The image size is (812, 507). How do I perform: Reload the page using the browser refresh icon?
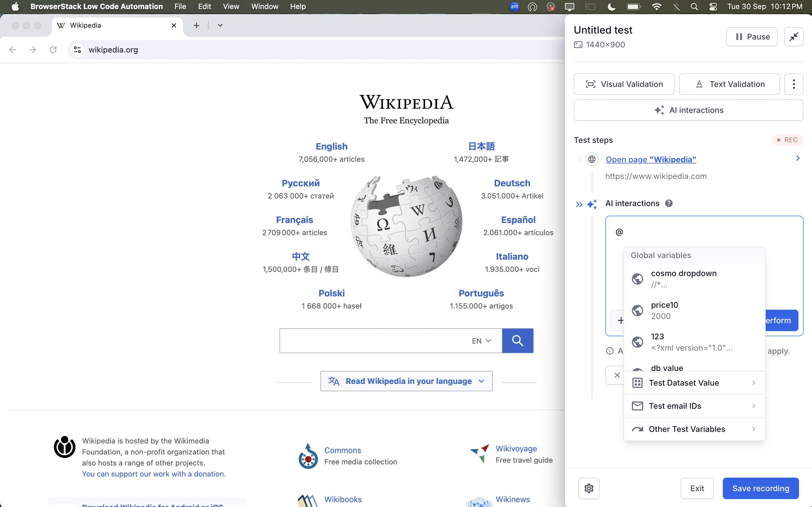pyautogui.click(x=53, y=50)
